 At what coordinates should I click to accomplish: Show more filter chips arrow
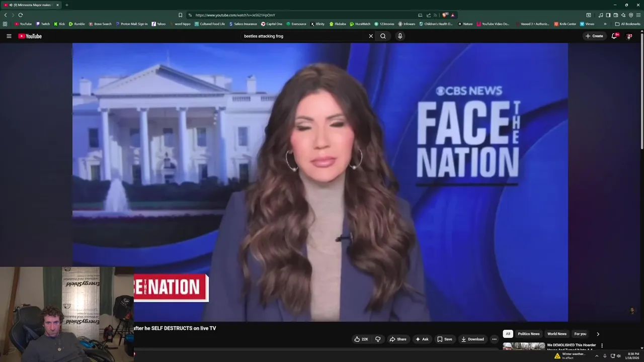(598, 334)
